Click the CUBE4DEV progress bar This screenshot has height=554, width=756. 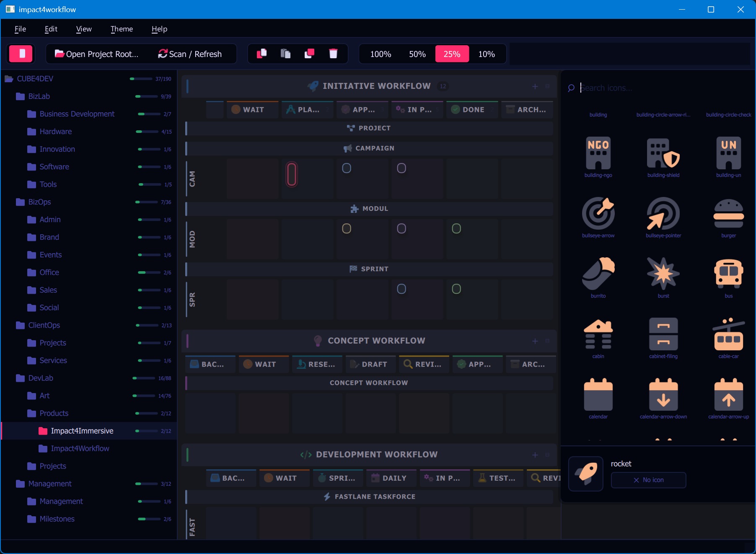click(x=141, y=79)
